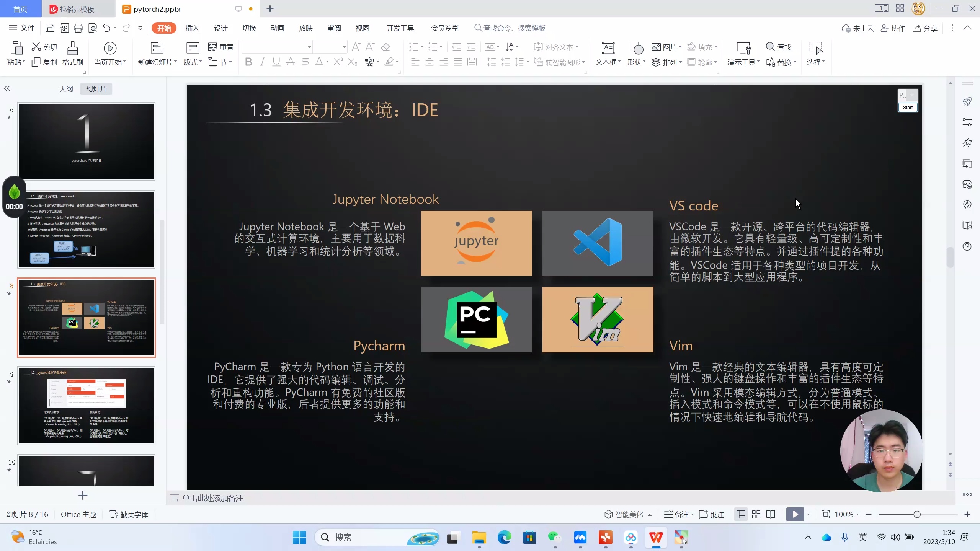Select the 格式刷 Format Painter tool
Screen dimensions: 980x551
coord(72,54)
